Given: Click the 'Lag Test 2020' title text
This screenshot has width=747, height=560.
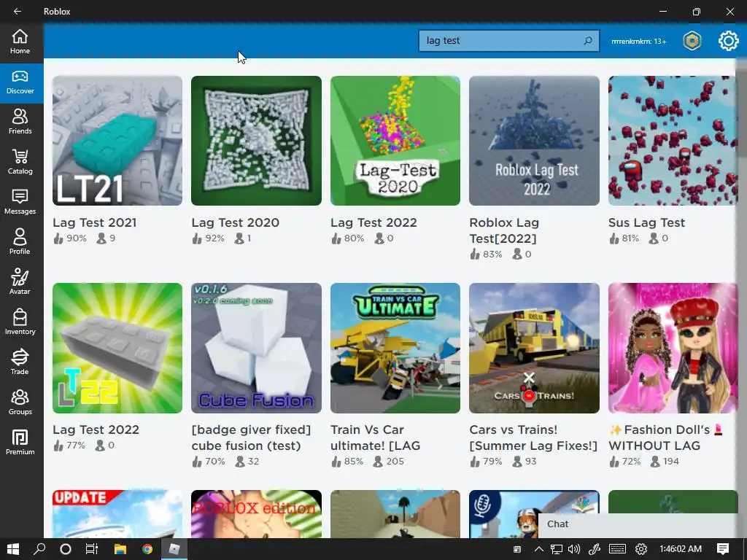Looking at the screenshot, I should pyautogui.click(x=236, y=222).
